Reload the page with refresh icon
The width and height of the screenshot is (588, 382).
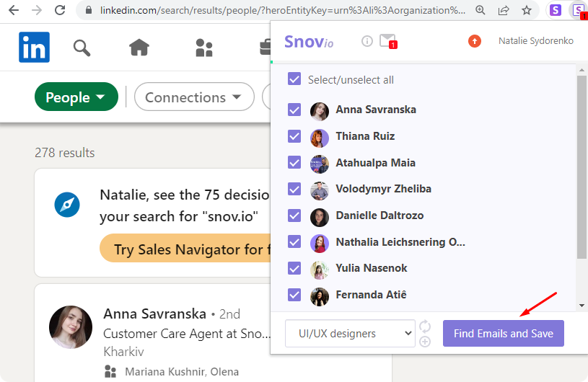point(60,10)
